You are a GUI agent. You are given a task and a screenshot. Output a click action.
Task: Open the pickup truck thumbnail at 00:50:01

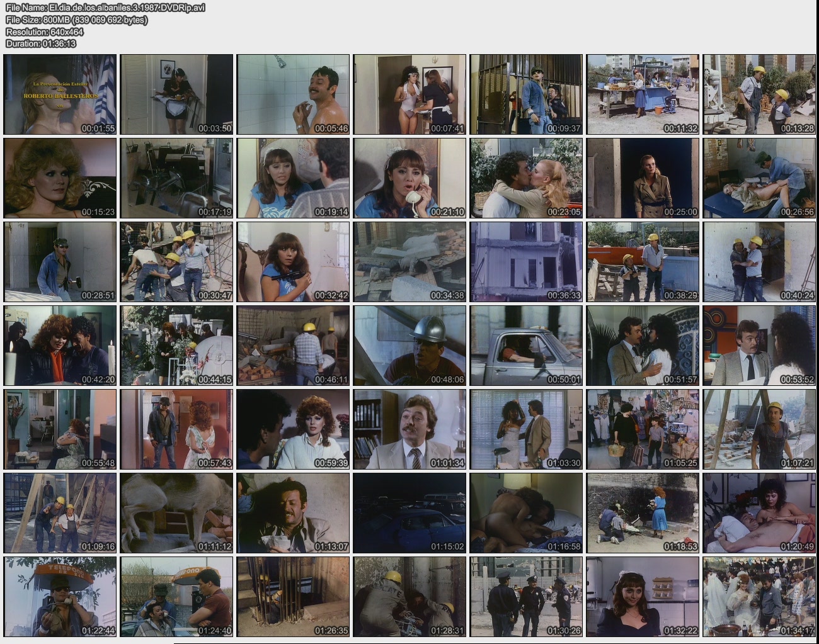tap(526, 346)
